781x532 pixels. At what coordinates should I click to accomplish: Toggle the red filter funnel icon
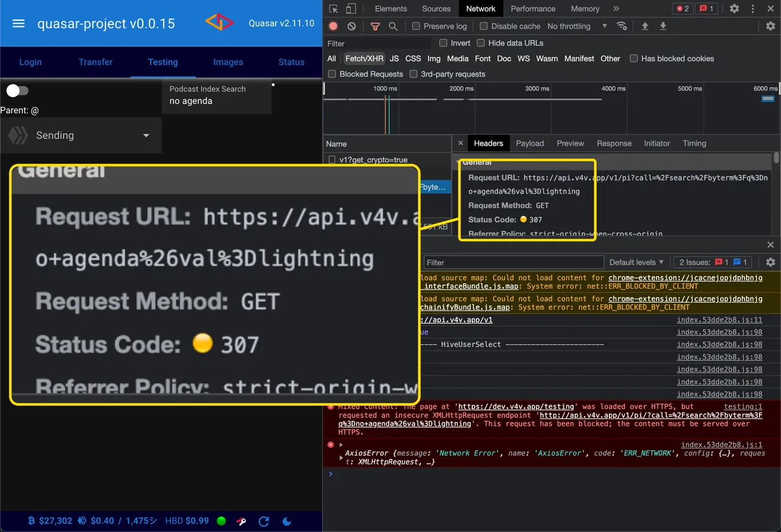375,26
